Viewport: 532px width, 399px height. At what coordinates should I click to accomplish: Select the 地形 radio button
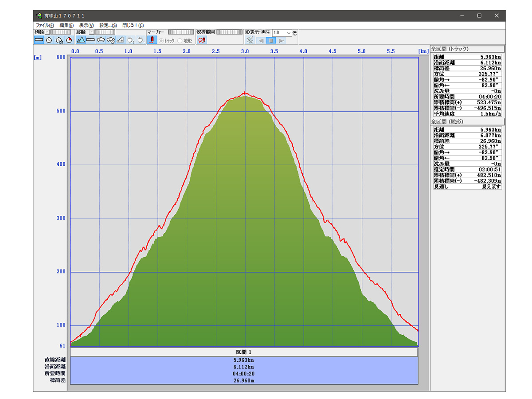(x=180, y=41)
